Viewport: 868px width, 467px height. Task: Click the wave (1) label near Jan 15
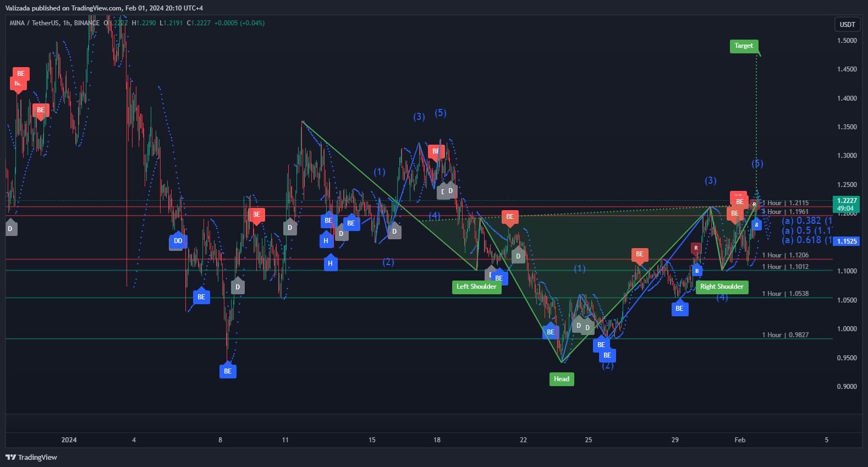coord(380,172)
